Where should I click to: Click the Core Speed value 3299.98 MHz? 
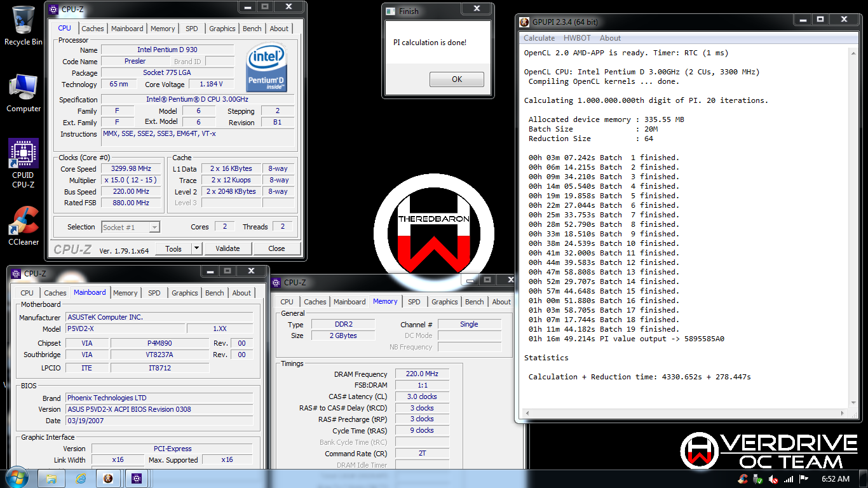click(x=131, y=169)
